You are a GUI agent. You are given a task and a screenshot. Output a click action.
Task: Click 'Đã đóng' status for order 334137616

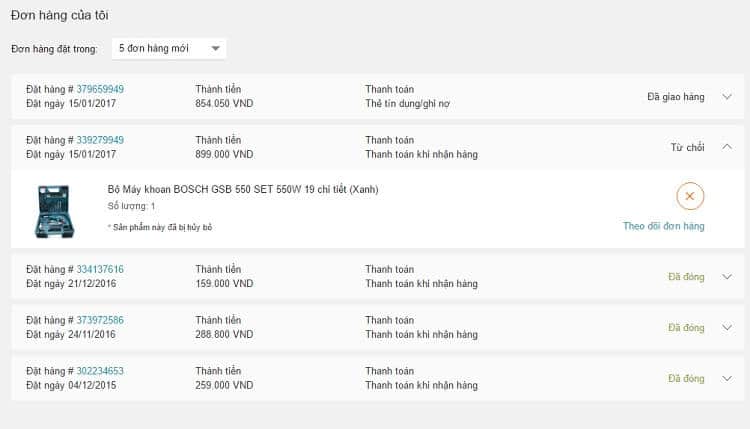point(686,277)
